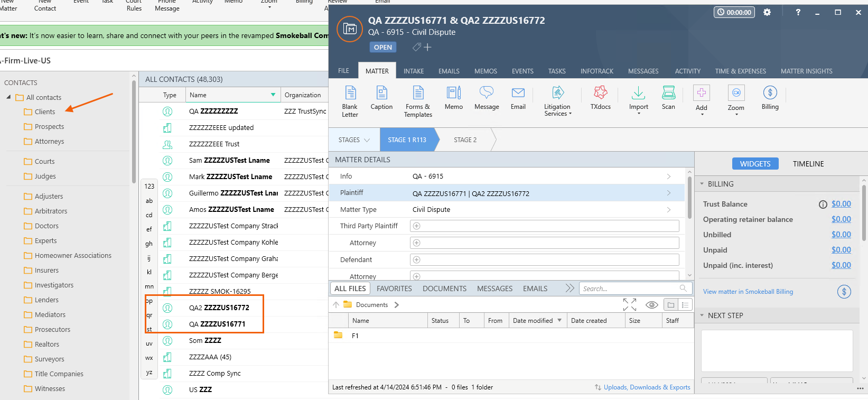Open the FILE menu
The width and height of the screenshot is (868, 400).
point(343,71)
